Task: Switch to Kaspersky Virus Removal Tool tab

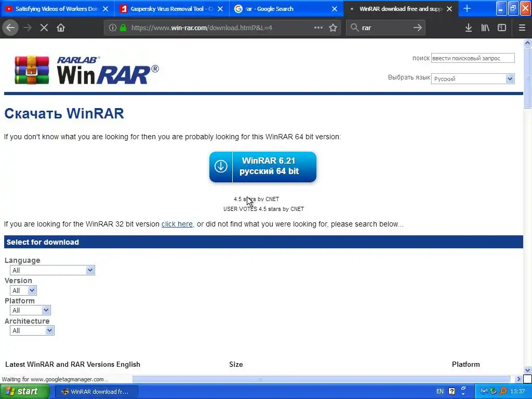Action: coord(171,9)
